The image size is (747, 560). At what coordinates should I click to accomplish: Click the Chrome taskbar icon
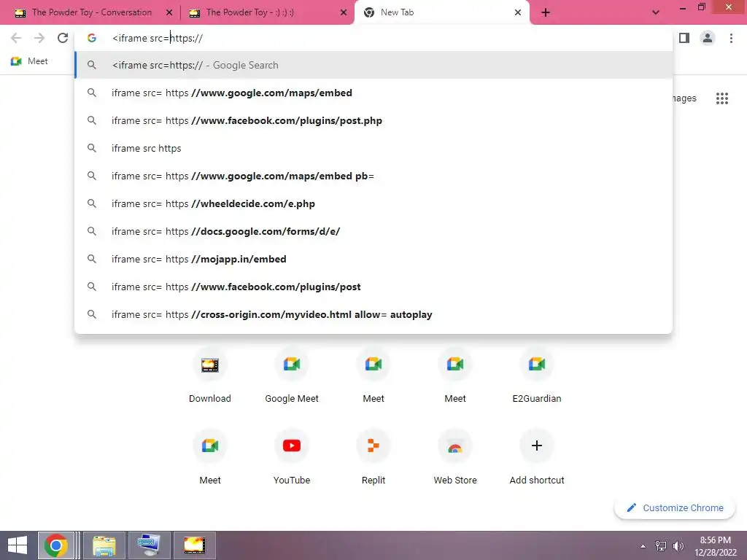point(56,545)
